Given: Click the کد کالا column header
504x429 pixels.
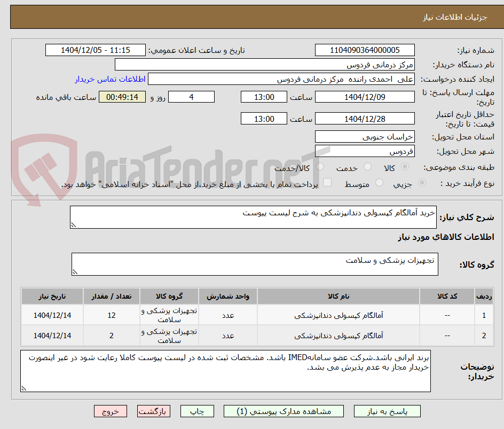Looking at the screenshot, I should pos(447,296).
